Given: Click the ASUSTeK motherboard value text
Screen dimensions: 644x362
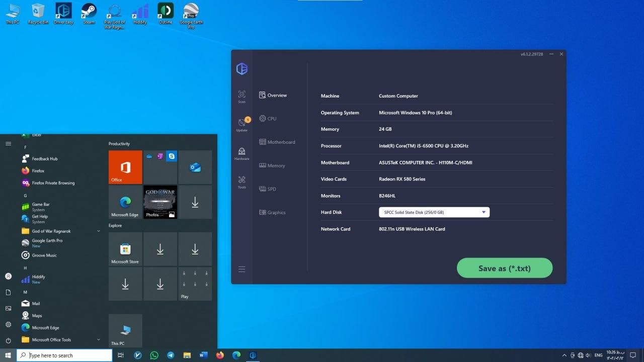Looking at the screenshot, I should (426, 162).
